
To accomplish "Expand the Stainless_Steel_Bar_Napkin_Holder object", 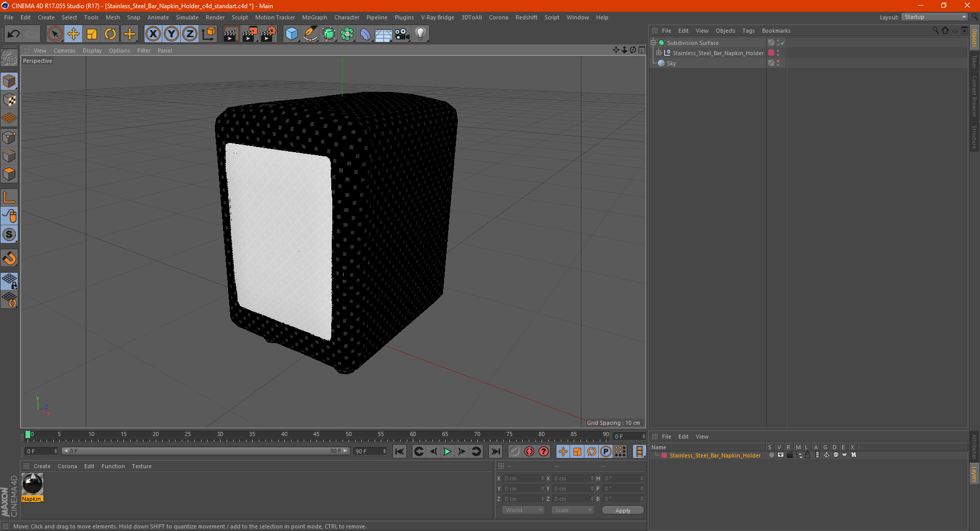I will coord(659,53).
